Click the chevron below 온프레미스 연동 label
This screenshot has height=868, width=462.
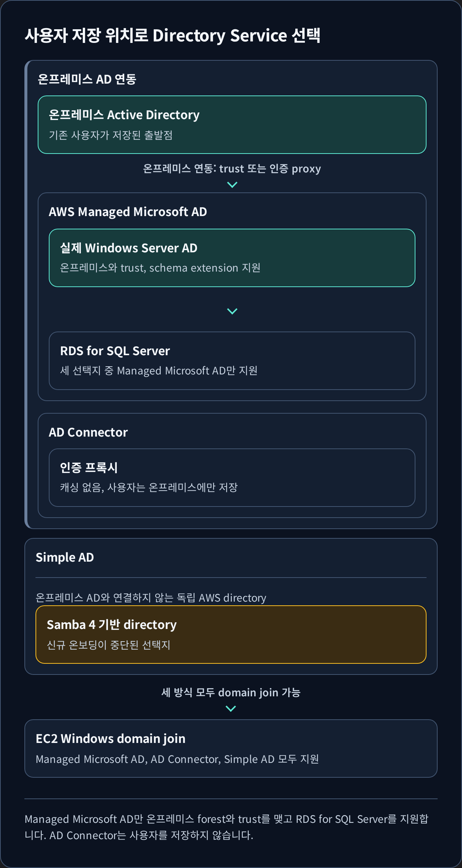coord(232,185)
